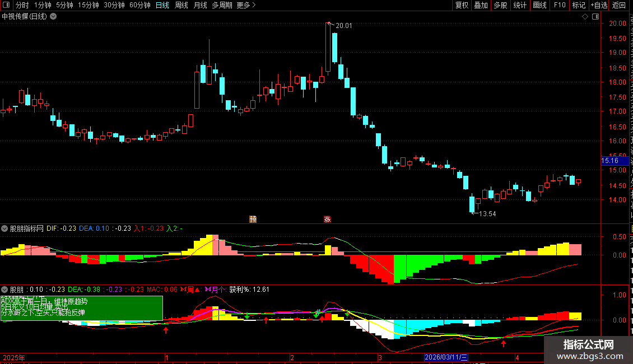
Task: Switch to 分时 intraday view
Action: 22,5
